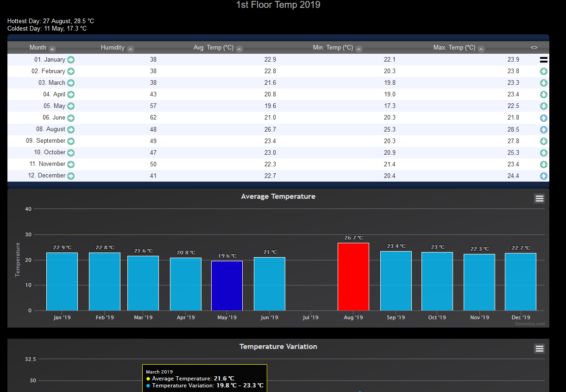Click the blue up trend icon in June row

(x=544, y=118)
